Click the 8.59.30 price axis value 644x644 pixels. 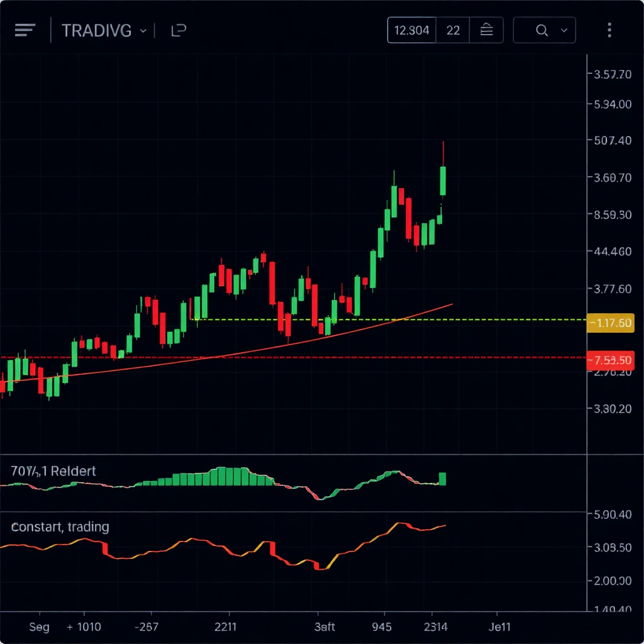[x=613, y=214]
